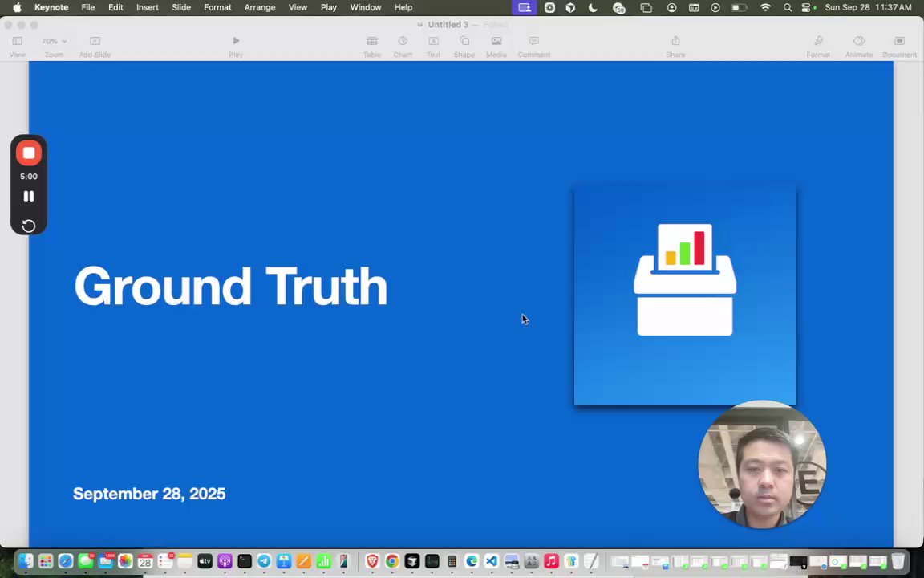Open Launchpad from the Dock
Image resolution: width=924 pixels, height=578 pixels.
pyautogui.click(x=46, y=561)
